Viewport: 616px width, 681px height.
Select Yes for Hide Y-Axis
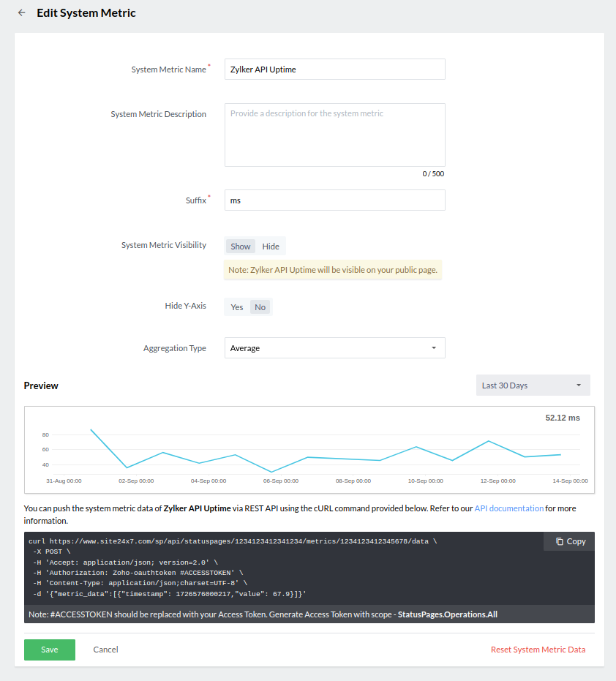237,307
